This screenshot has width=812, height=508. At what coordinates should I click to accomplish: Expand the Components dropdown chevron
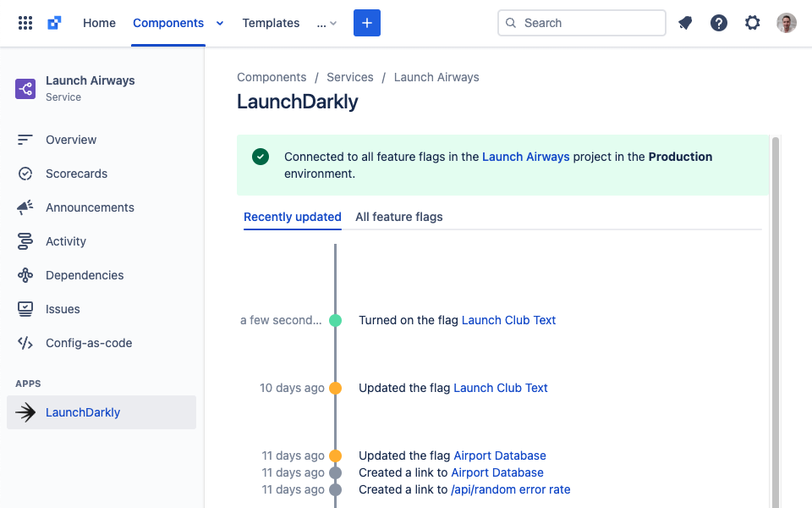point(220,24)
